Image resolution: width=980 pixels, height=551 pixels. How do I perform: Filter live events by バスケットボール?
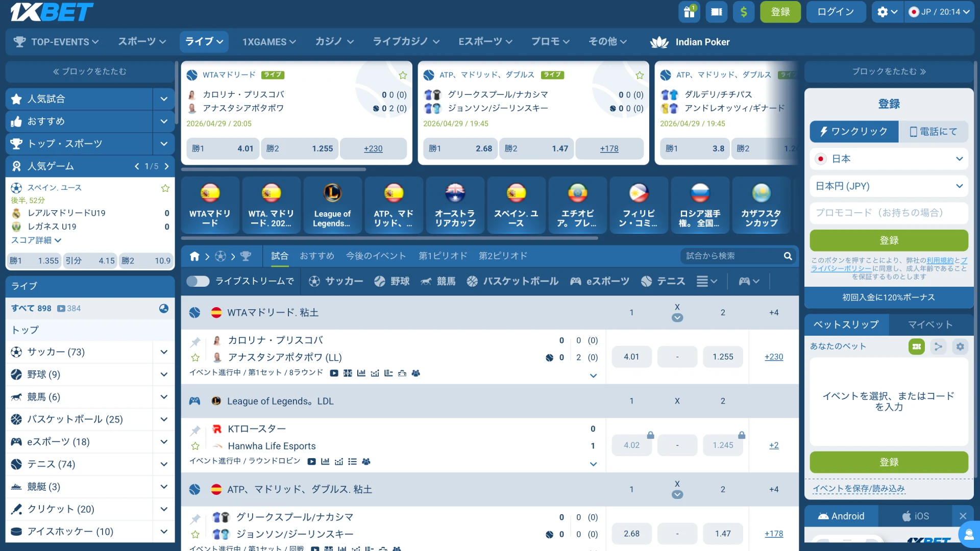[x=512, y=281]
